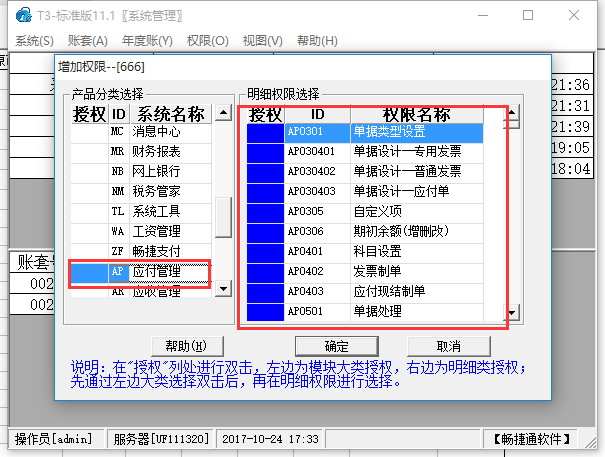Viewport: 605px width, 457px height.
Task: Click down arrow of detail permission scrollbar
Action: pyautogui.click(x=512, y=313)
